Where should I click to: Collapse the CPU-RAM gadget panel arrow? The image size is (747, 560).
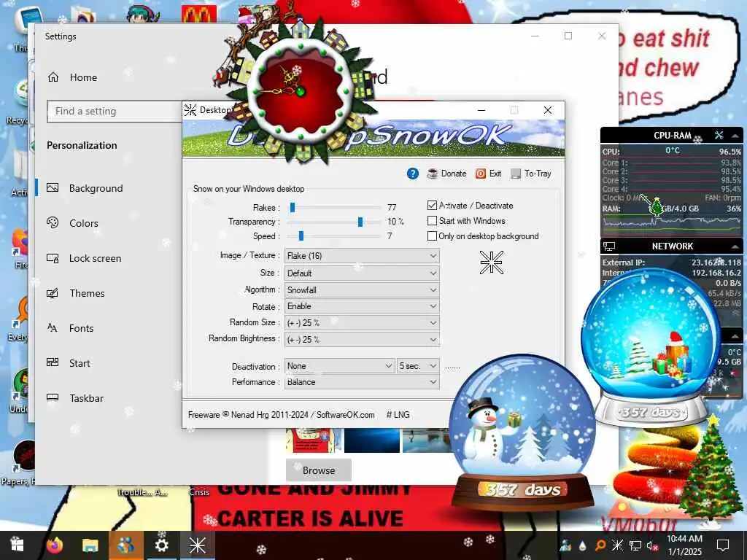(735, 136)
